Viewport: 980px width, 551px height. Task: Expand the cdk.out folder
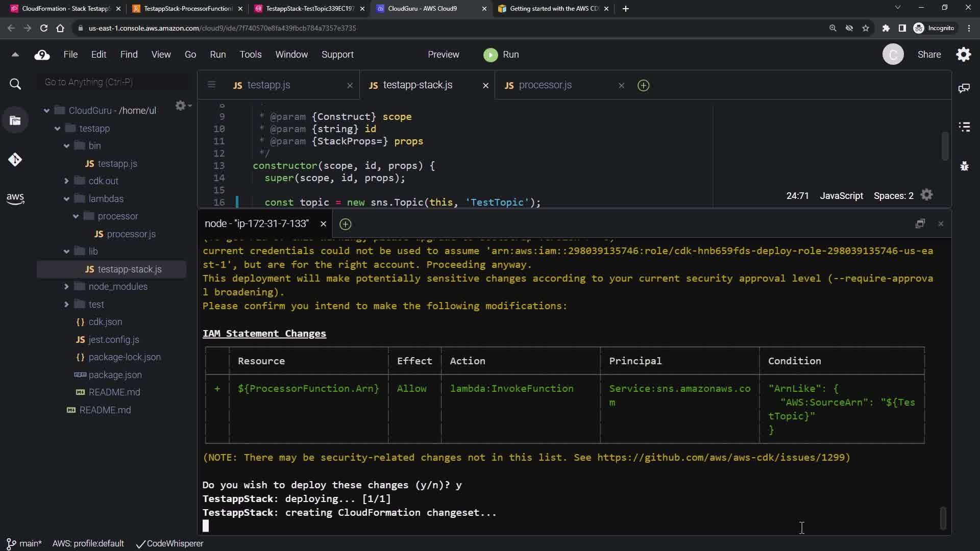66,181
